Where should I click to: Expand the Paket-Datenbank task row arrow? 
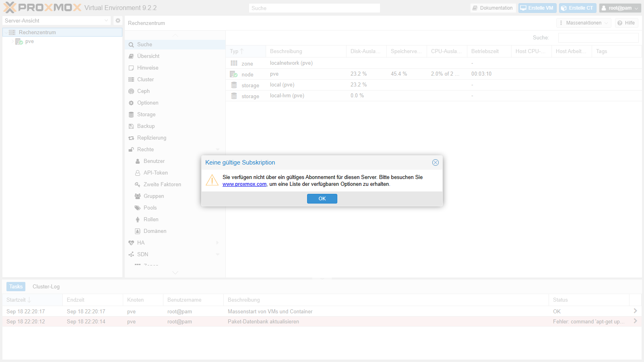[x=635, y=321]
